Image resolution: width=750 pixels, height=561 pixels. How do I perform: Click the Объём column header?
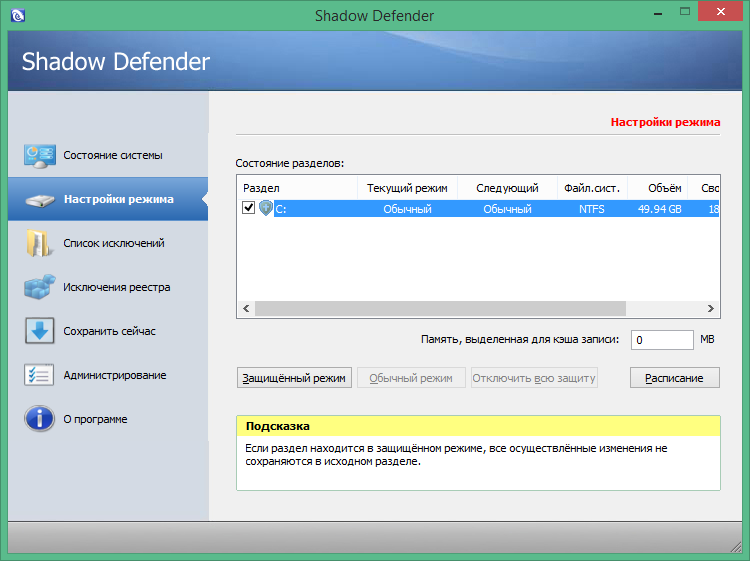pos(658,188)
